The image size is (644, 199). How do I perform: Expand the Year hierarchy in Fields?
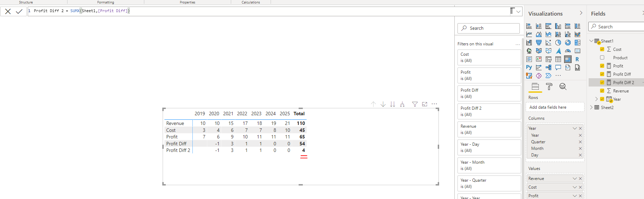pyautogui.click(x=596, y=99)
